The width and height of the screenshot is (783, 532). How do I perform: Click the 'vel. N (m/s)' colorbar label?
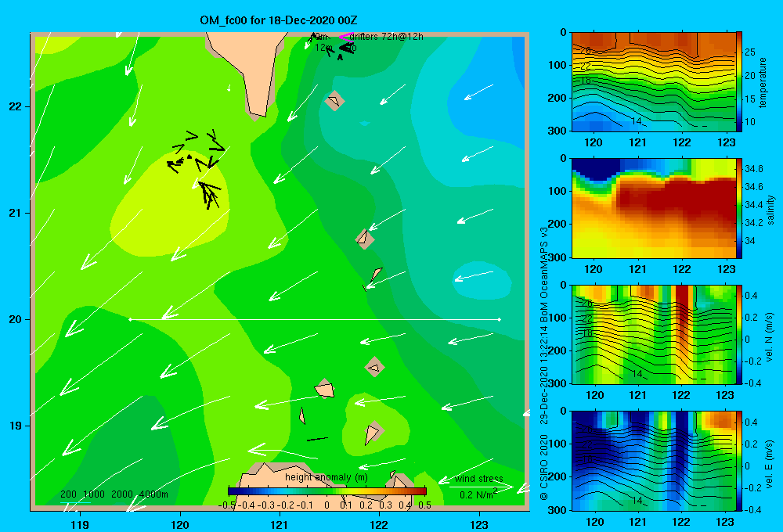[769, 337]
